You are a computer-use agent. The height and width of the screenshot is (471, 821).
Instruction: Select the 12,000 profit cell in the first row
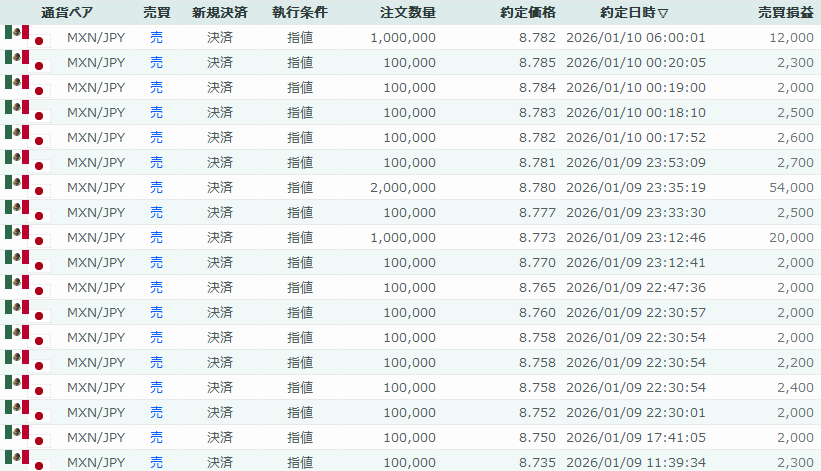[x=793, y=37]
